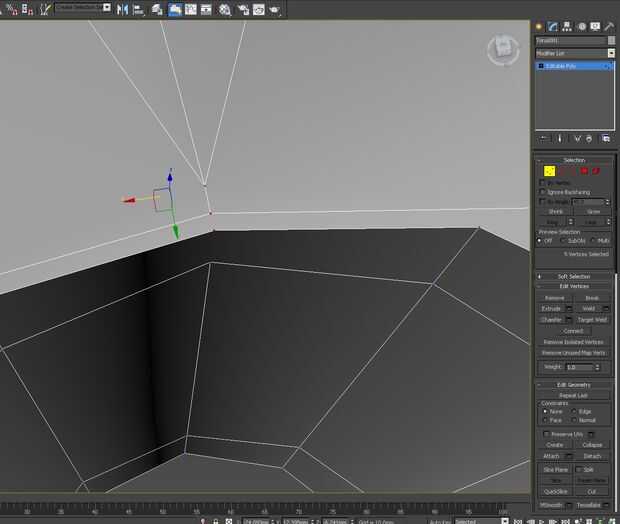
Task: Switch to Hierarchy command panel tab
Action: click(x=567, y=26)
